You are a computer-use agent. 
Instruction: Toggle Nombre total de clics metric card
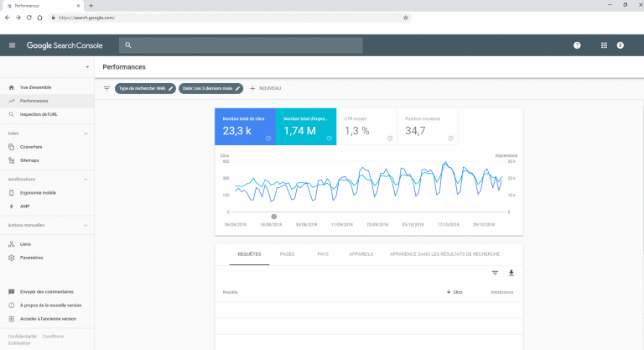pyautogui.click(x=245, y=127)
